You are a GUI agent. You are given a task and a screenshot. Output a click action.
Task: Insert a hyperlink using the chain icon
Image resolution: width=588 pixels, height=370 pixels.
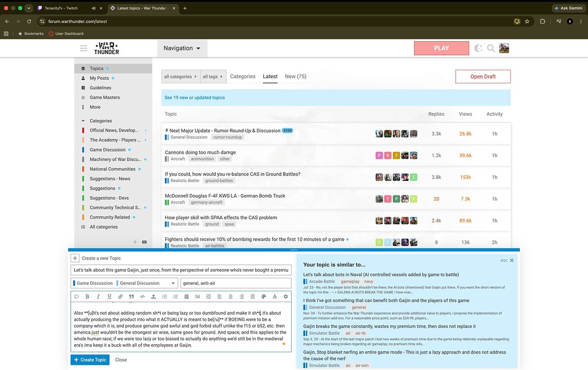(121, 296)
